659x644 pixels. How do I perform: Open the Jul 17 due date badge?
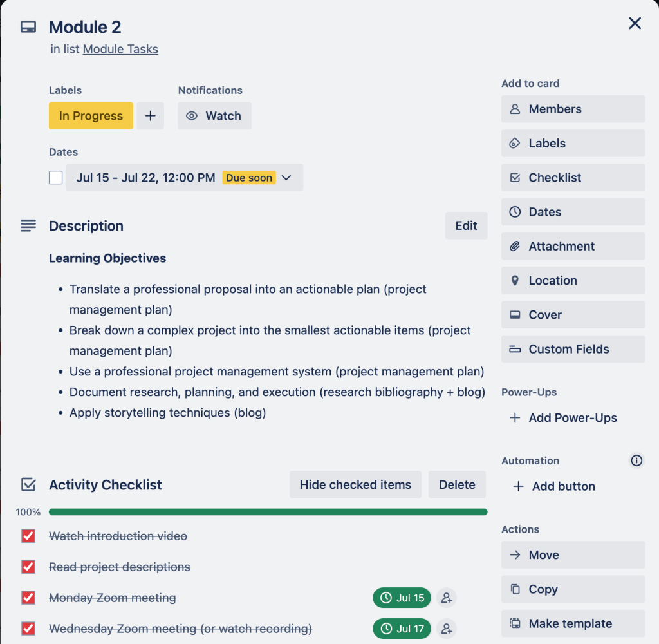(x=402, y=628)
